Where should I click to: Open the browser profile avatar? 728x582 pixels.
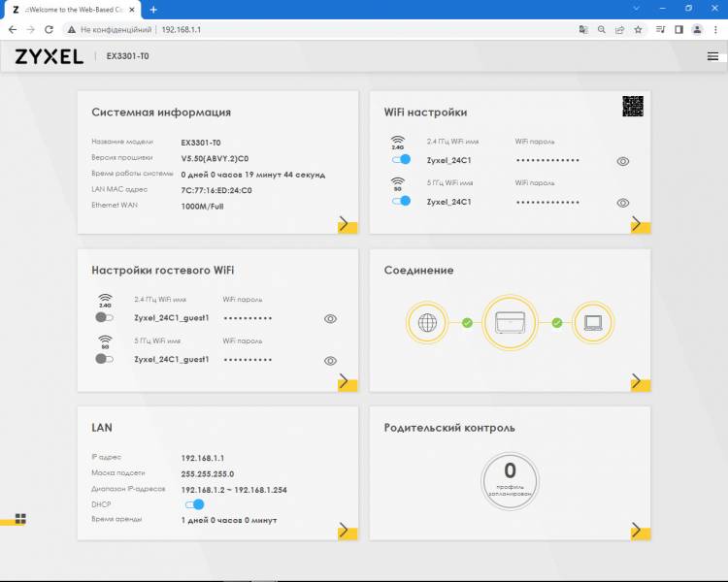pyautogui.click(x=697, y=30)
